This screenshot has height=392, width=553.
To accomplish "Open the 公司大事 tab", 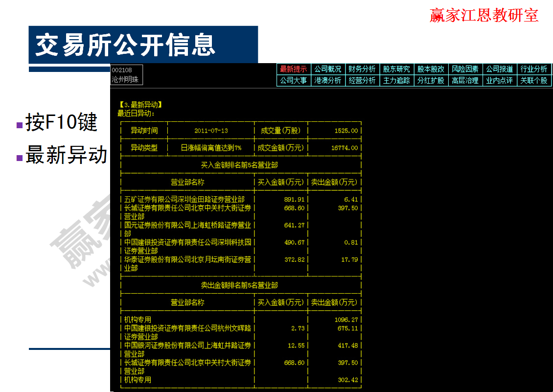I will click(x=293, y=81).
